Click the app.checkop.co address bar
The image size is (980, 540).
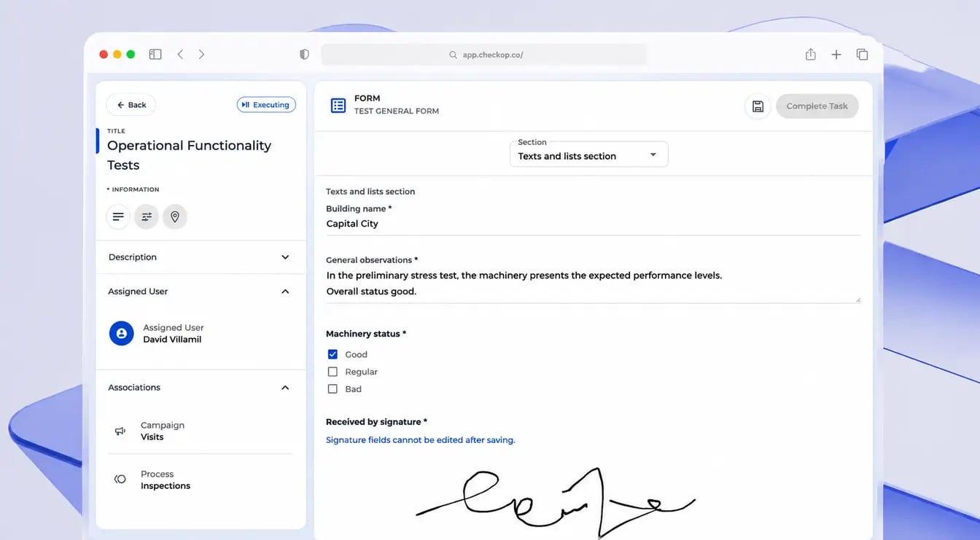click(483, 55)
